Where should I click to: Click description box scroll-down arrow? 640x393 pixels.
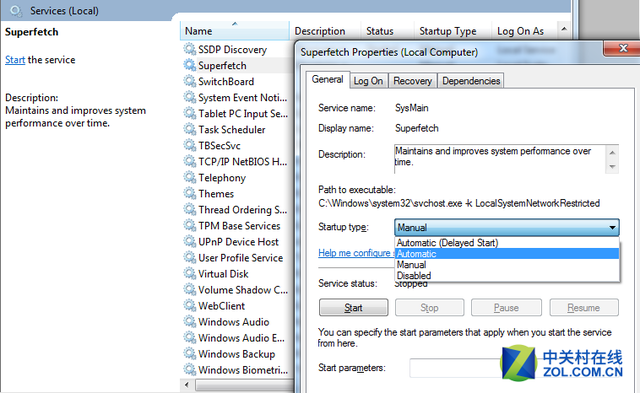612,167
